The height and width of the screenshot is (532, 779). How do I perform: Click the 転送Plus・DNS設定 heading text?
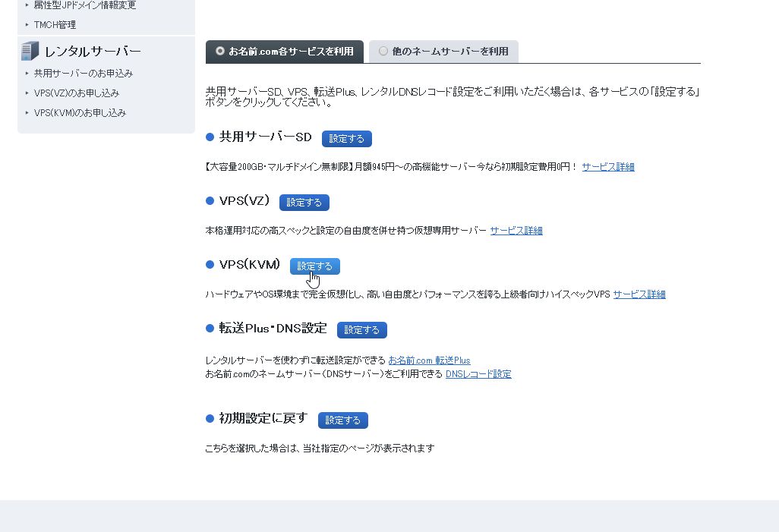tap(273, 329)
